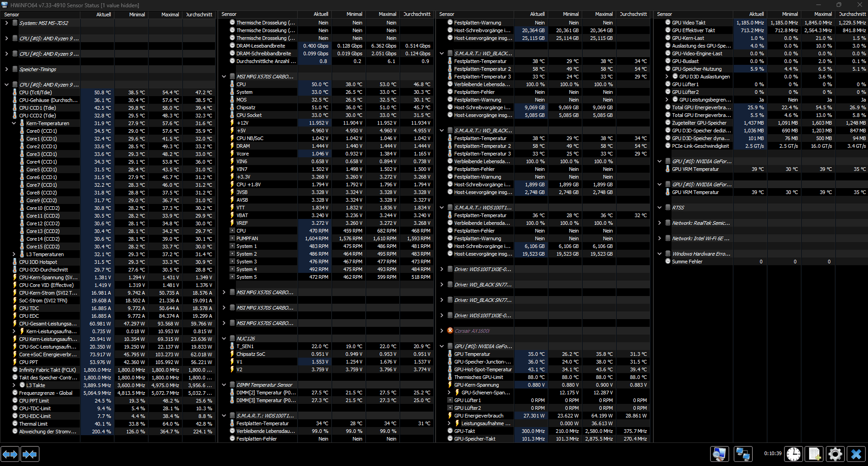Click chip icon beside System: MSI MS-7D52
Viewport: 868px width, 466px height.
15,23
